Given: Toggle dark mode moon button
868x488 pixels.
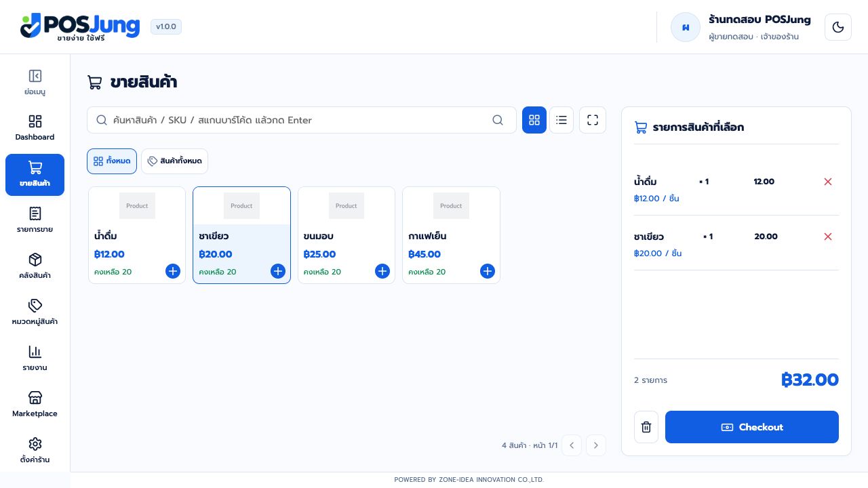Looking at the screenshot, I should pyautogui.click(x=838, y=27).
